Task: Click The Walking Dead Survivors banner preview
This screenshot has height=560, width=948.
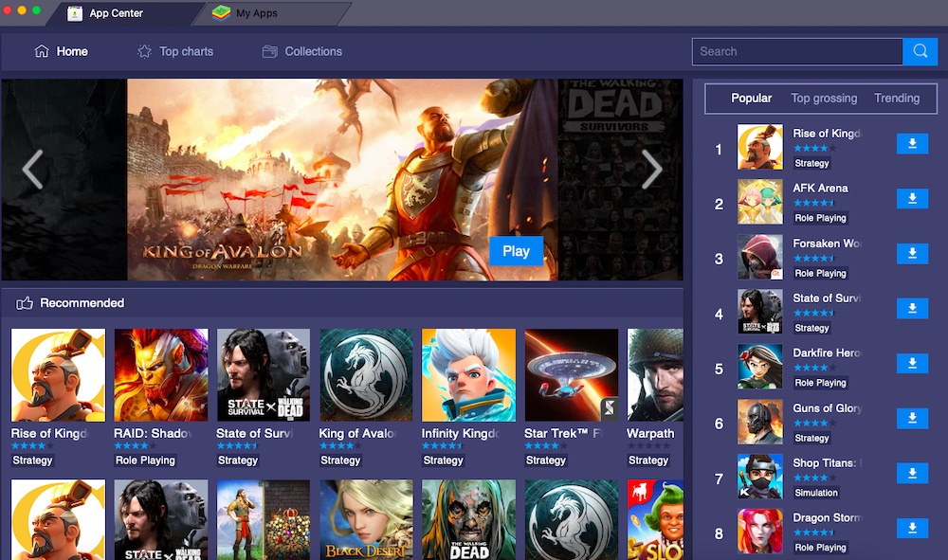Action: pyautogui.click(x=620, y=179)
